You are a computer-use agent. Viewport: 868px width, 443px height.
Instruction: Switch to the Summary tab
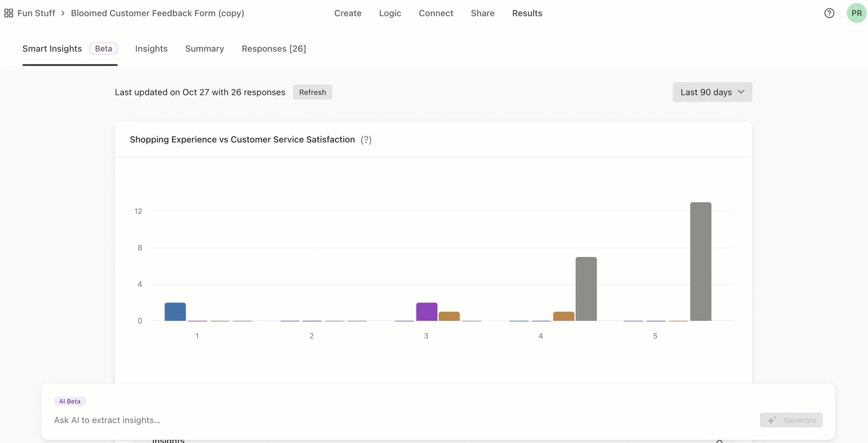point(204,49)
